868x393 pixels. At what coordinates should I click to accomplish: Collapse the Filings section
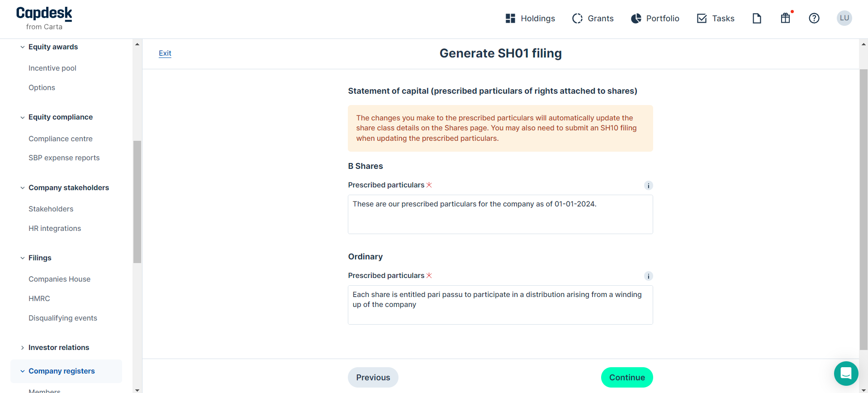23,258
